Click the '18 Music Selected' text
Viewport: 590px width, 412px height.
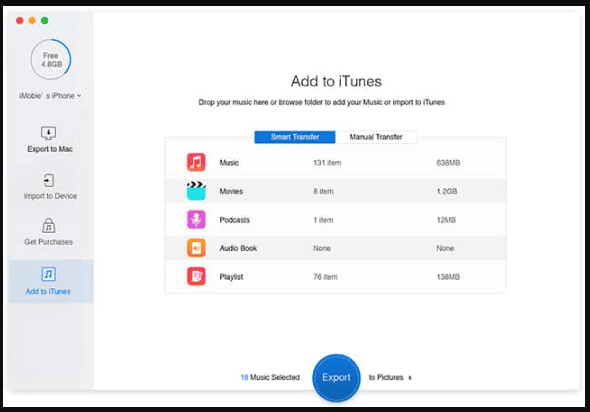[270, 377]
